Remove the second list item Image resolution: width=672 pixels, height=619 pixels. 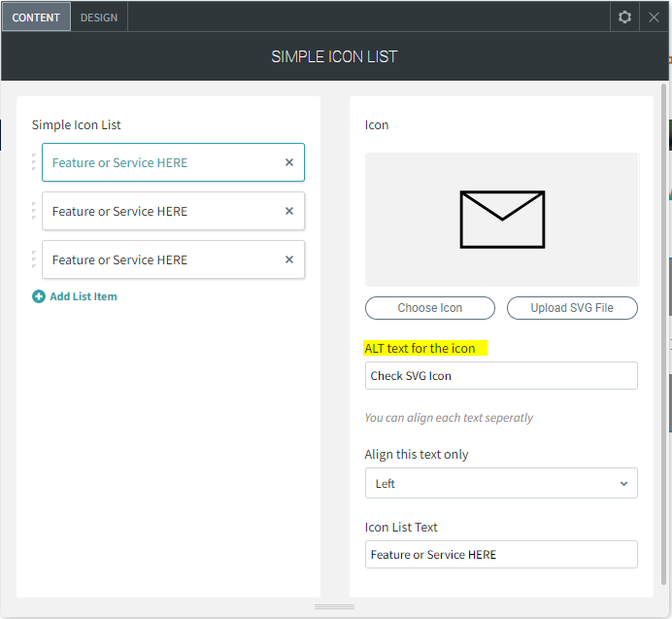click(x=289, y=211)
